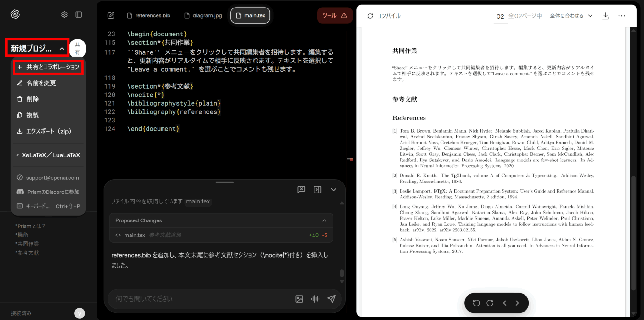
Task: Download the PDF with the download icon
Action: click(x=605, y=16)
